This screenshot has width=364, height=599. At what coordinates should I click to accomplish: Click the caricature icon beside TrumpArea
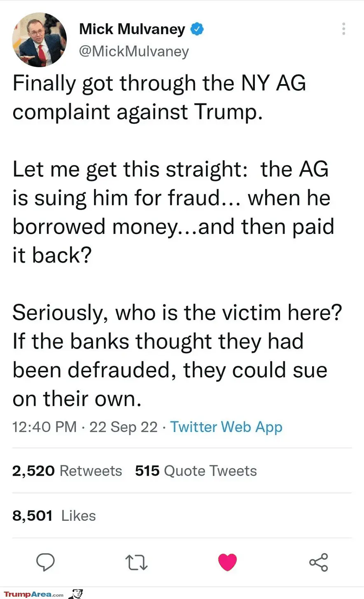[x=76, y=594]
